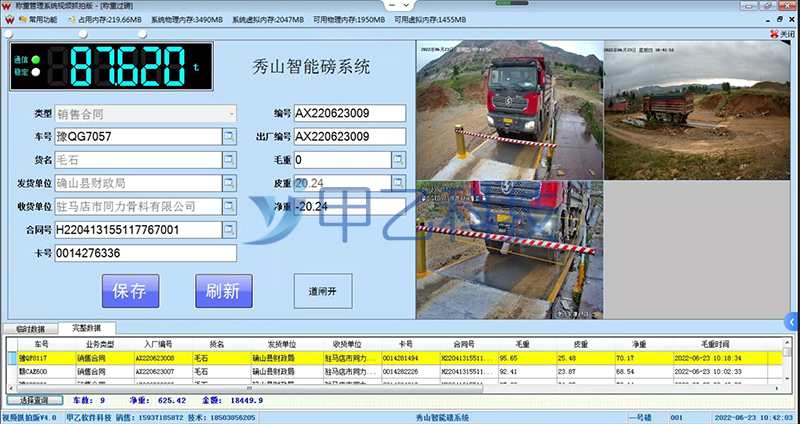Open lookup icon next to 收货单位 field
The image size is (800, 424).
pos(229,207)
